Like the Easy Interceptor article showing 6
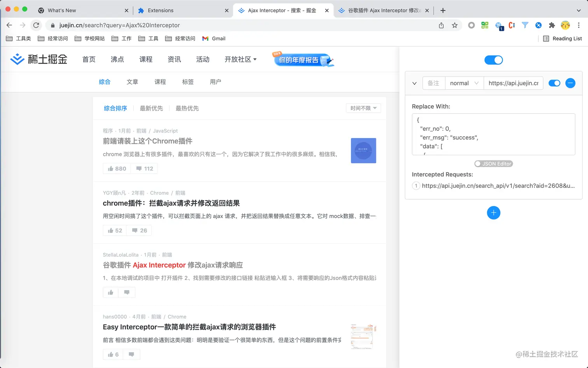Image resolution: width=588 pixels, height=368 pixels. (113, 354)
